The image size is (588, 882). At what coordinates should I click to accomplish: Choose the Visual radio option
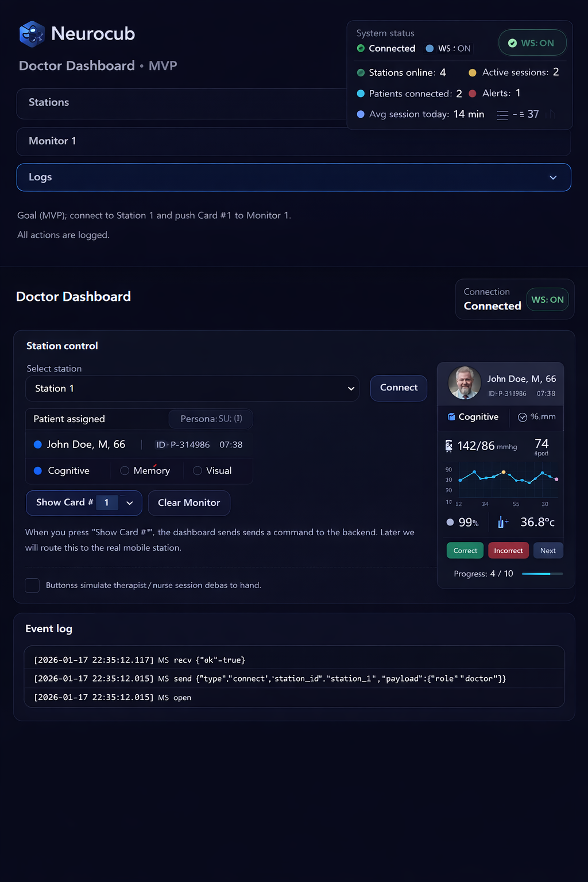point(198,471)
